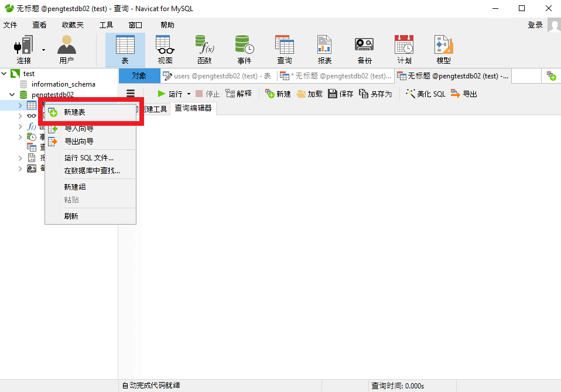The image size is (561, 392).
Task: Select the active 无标题 @pengtestdb02 (test) tab
Action: tap(453, 75)
